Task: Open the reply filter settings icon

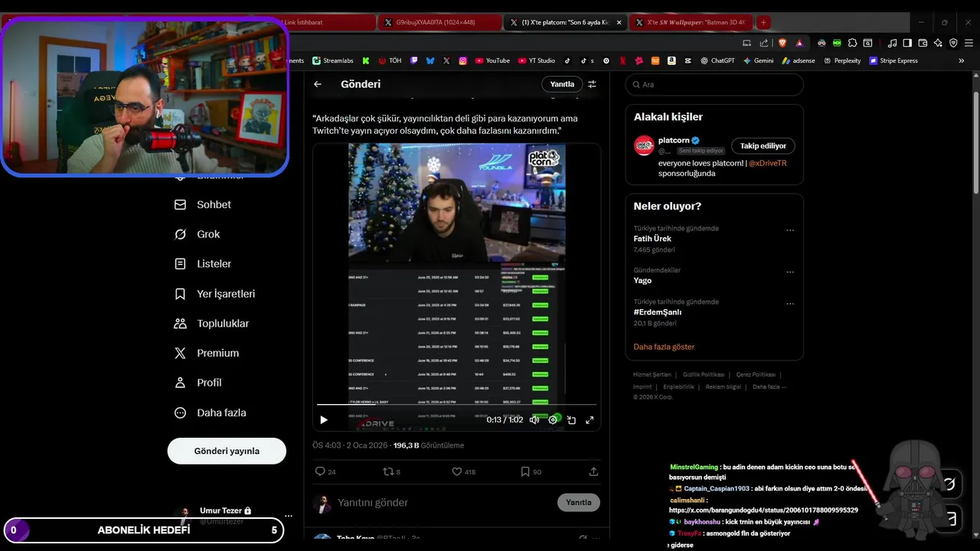Action: pyautogui.click(x=592, y=84)
